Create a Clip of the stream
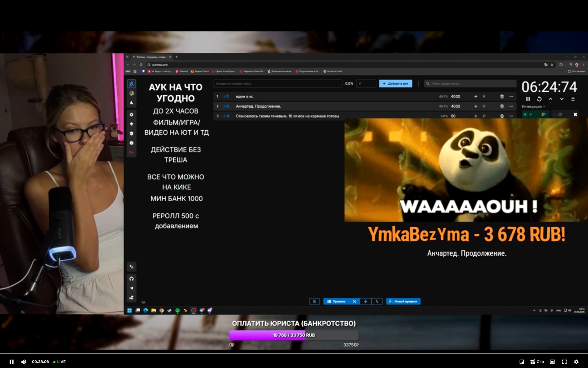Image resolution: width=588 pixels, height=368 pixels. click(537, 362)
